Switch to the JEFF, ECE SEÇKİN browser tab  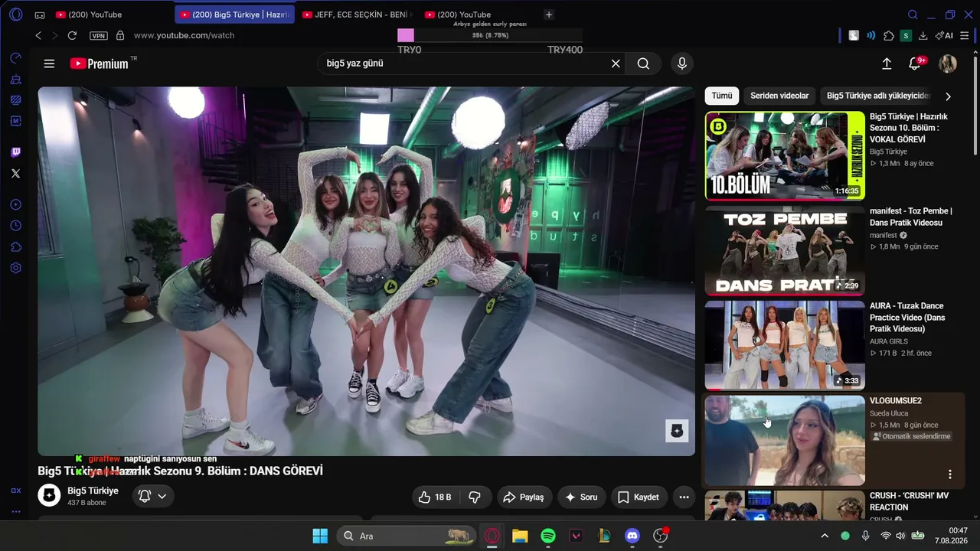click(357, 15)
